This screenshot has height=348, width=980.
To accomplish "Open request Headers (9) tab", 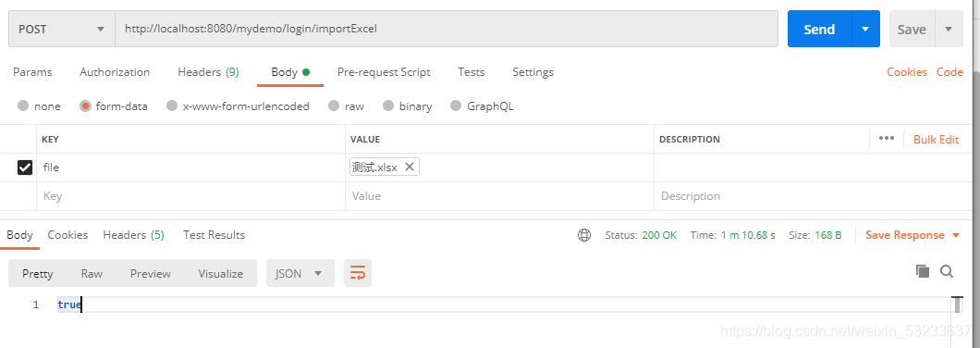I will [208, 72].
